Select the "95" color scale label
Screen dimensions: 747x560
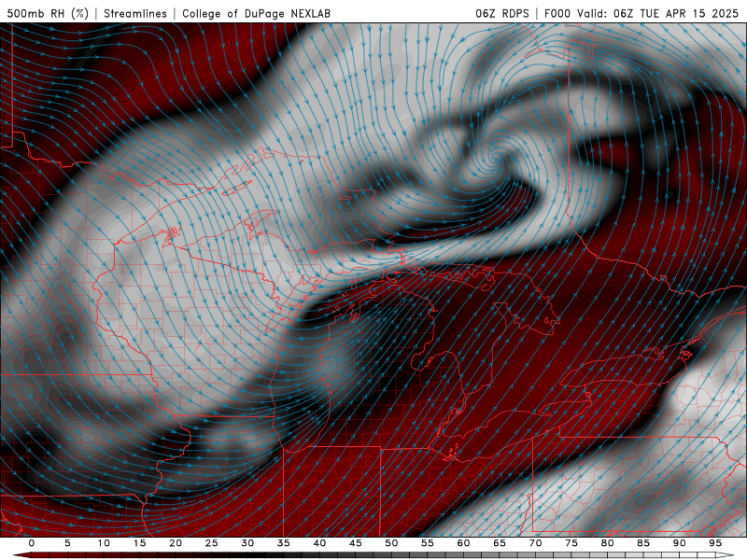click(715, 543)
